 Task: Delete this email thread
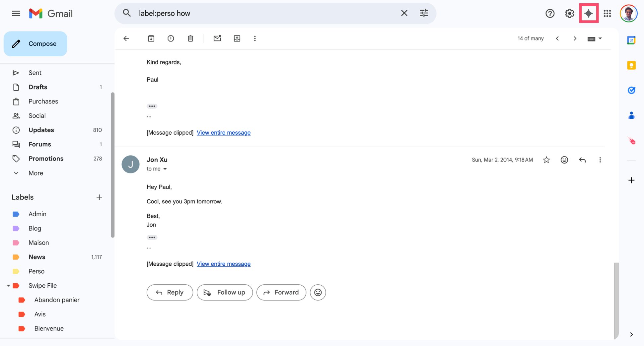190,38
